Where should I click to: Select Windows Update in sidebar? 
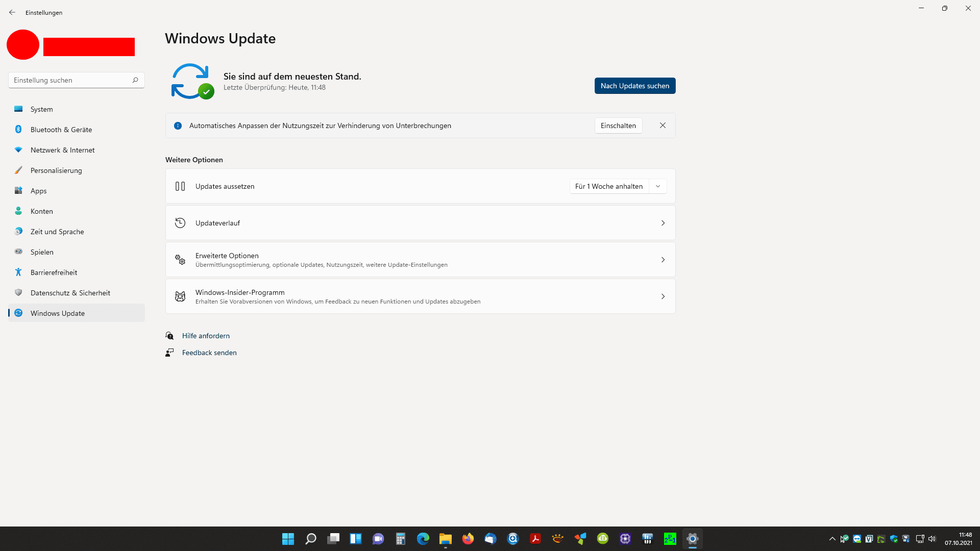pos(77,313)
